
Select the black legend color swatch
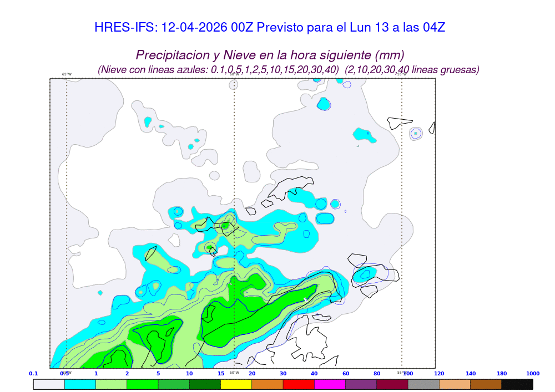pyautogui.click(x=517, y=384)
